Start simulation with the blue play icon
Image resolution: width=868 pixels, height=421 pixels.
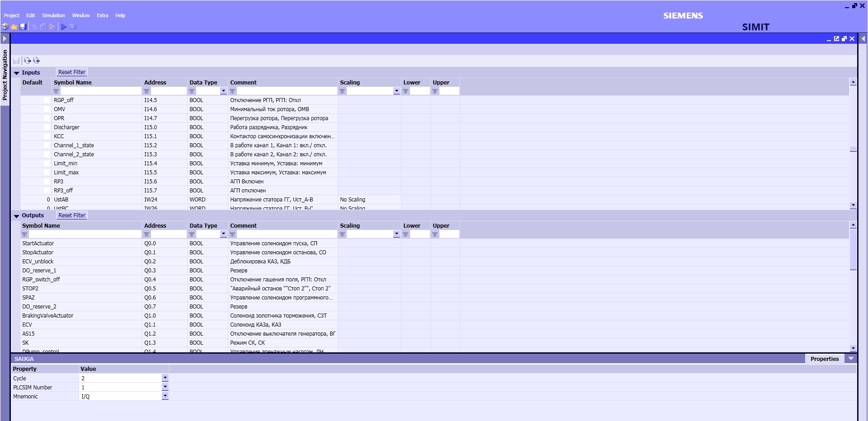tap(64, 27)
